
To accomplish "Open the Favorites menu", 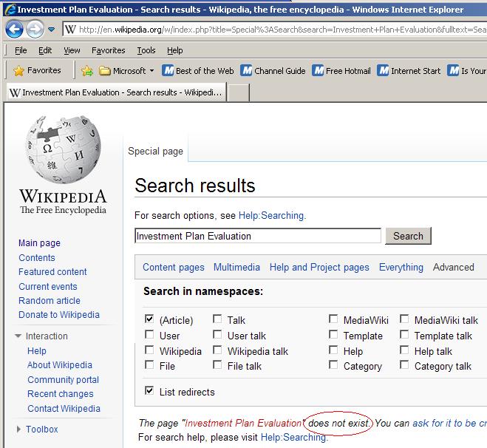I will 109,50.
